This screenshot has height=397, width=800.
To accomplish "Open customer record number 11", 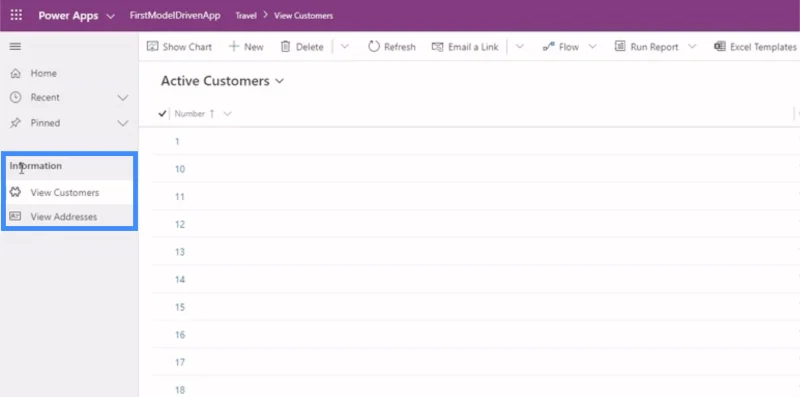I will click(180, 196).
